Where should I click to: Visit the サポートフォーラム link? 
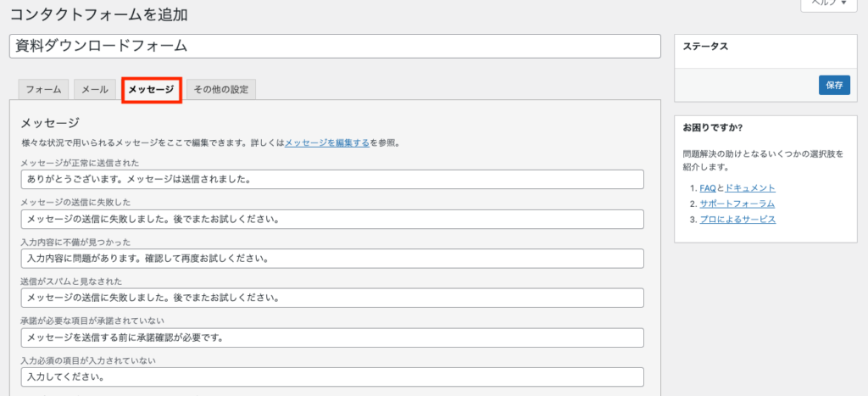737,204
